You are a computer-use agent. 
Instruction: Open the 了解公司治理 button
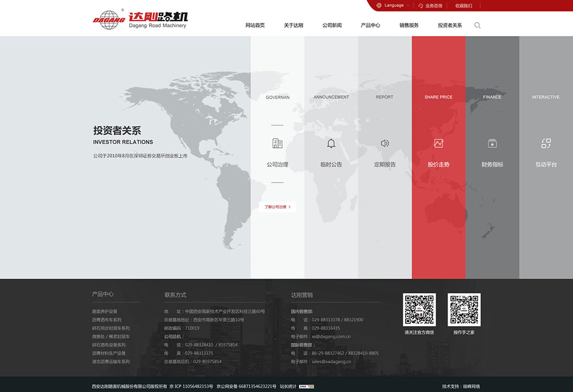[x=277, y=207]
